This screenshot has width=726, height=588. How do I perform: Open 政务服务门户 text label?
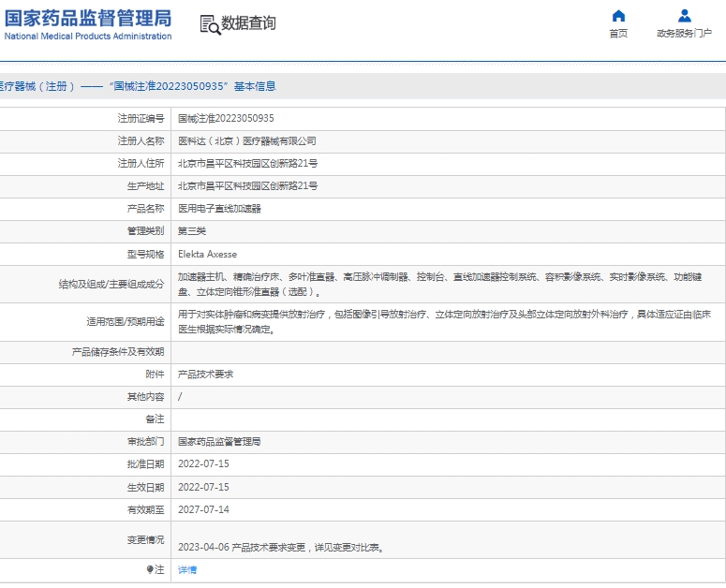point(685,34)
